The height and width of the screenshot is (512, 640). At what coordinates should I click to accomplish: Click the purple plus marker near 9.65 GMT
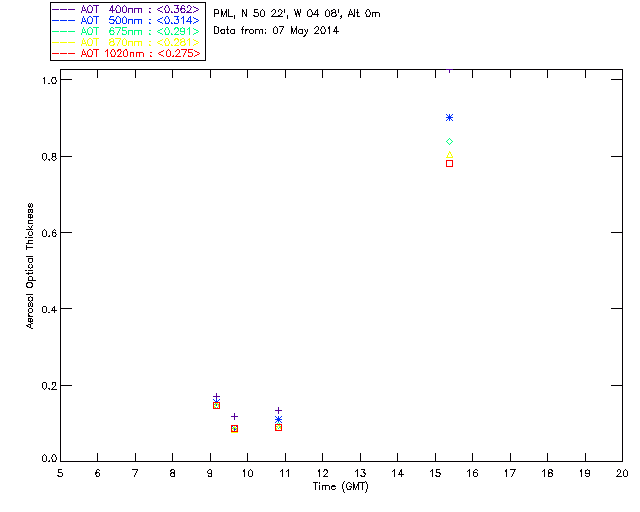click(x=234, y=416)
